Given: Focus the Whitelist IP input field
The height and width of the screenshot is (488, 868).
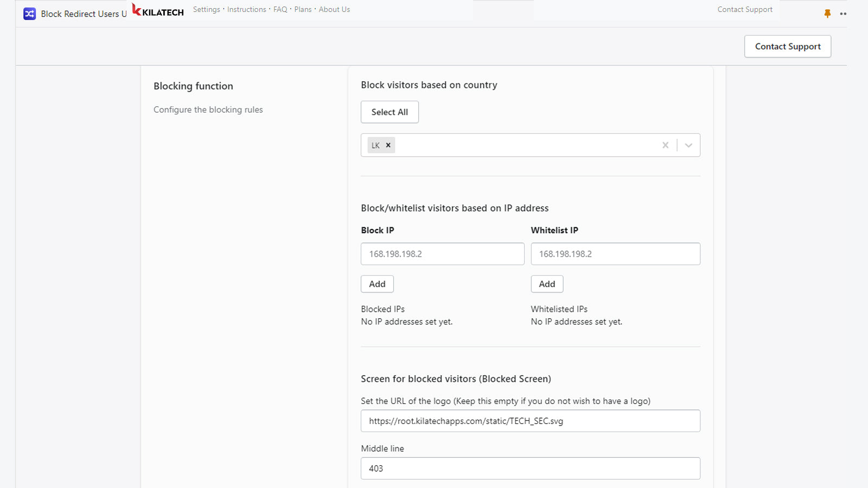Looking at the screenshot, I should pos(615,254).
